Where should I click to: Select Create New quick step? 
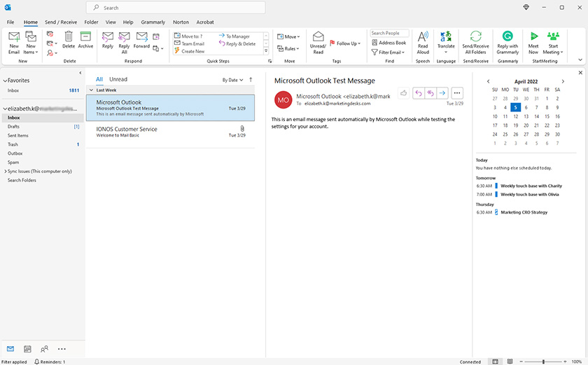coord(190,51)
